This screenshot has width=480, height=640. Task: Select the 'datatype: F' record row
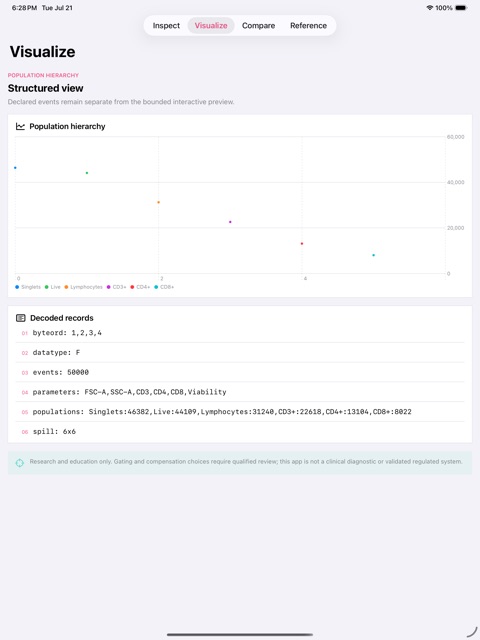pos(240,353)
